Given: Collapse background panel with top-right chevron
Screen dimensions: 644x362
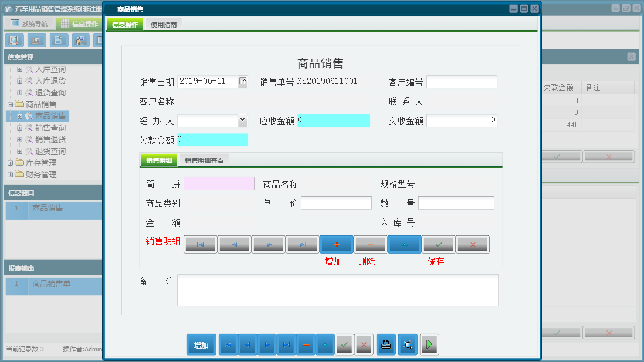Looking at the screenshot, I should click(x=631, y=57).
